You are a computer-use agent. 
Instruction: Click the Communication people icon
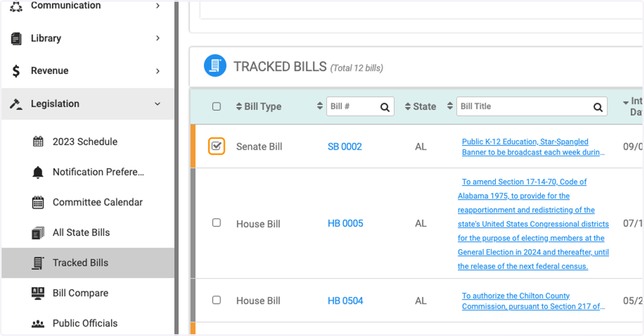coord(16,6)
